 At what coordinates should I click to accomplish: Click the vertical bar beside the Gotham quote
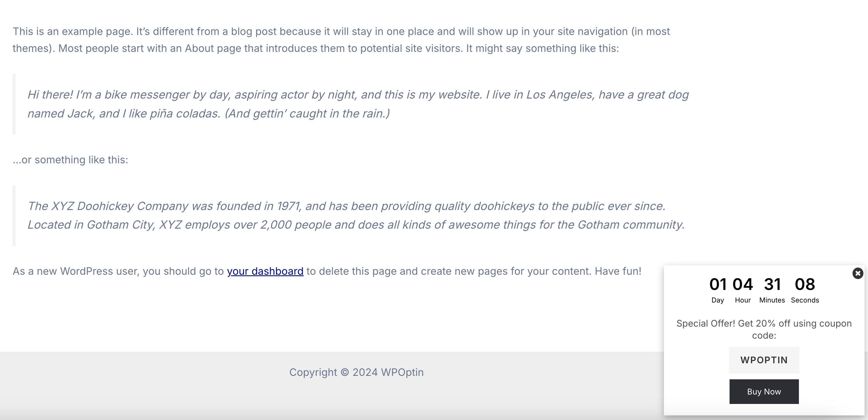point(14,215)
